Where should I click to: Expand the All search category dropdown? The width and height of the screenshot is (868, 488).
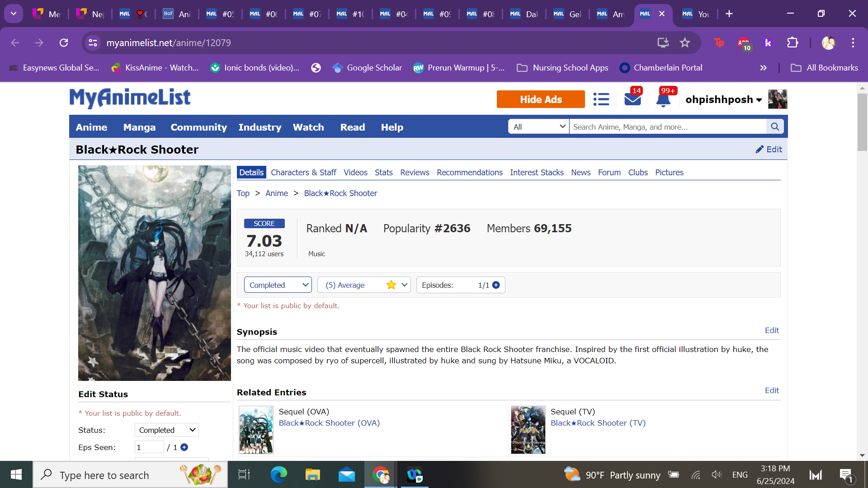click(x=538, y=127)
